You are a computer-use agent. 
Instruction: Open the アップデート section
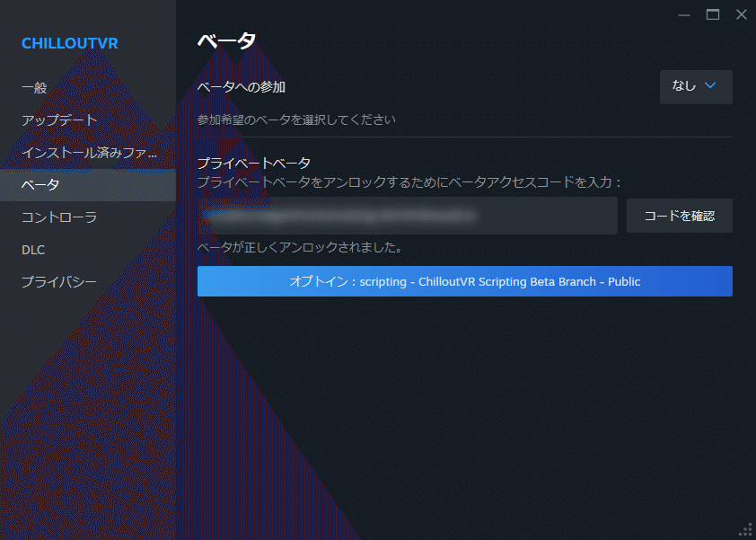(59, 120)
